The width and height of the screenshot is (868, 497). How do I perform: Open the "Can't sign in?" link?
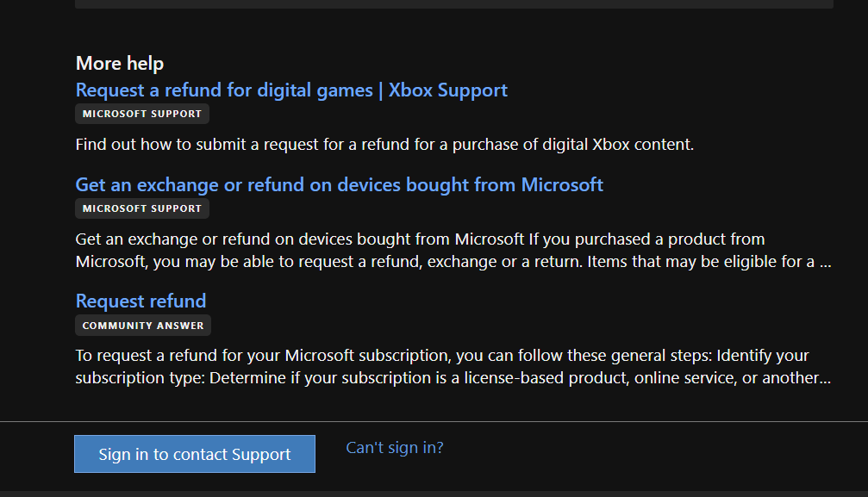(x=394, y=448)
